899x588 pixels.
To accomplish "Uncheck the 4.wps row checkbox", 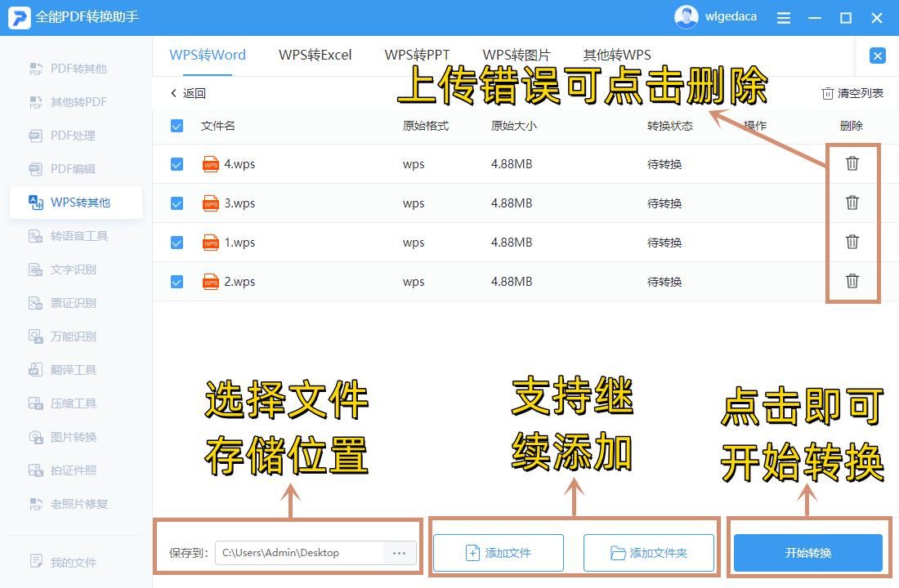I will pyautogui.click(x=177, y=164).
